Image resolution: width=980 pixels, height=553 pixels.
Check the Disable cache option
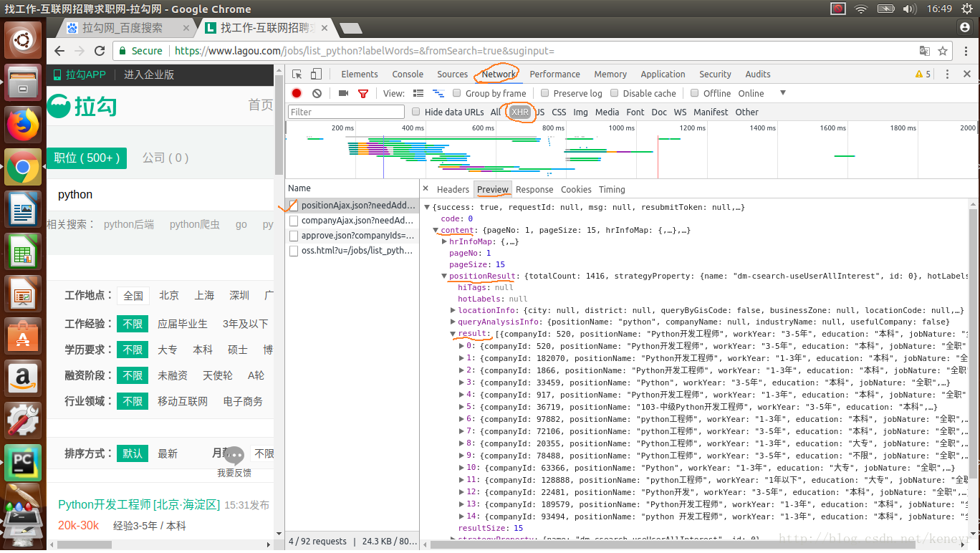point(614,93)
